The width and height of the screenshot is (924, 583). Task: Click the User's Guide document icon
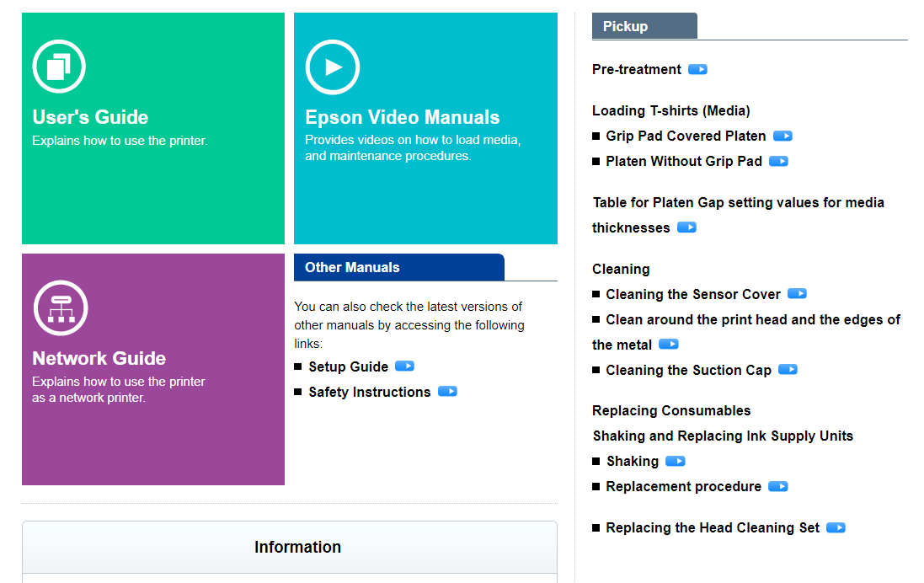click(x=59, y=67)
